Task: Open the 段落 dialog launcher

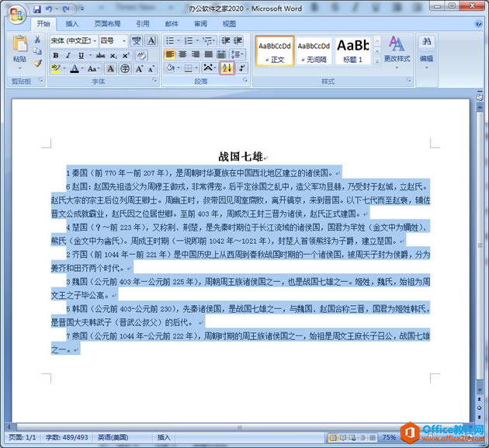Action: [x=245, y=81]
